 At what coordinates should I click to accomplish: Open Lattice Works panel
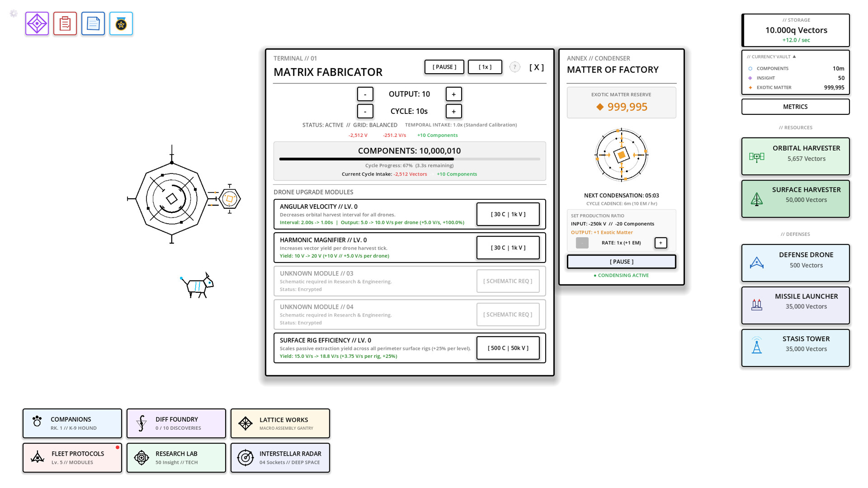click(280, 423)
